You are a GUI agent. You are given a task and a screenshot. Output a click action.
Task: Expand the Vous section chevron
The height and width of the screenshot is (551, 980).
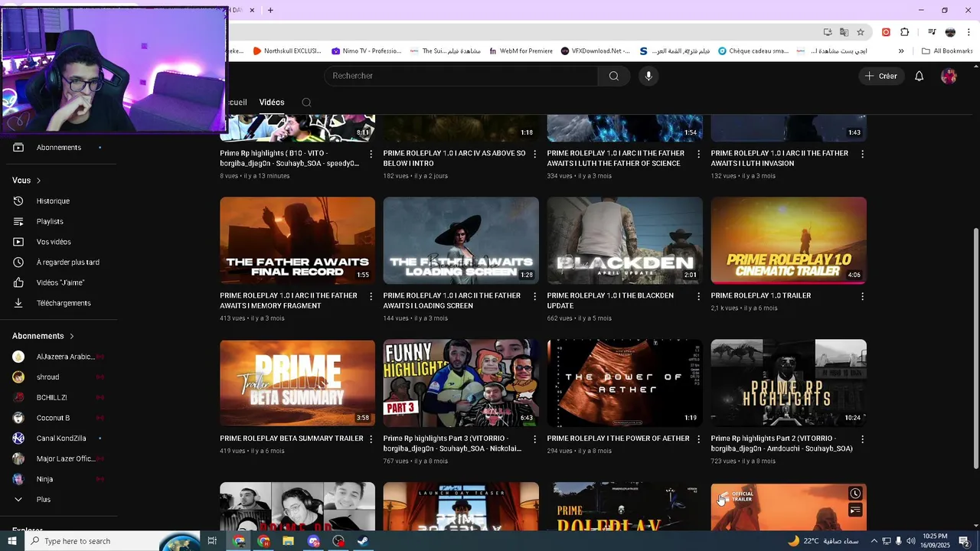click(x=38, y=181)
